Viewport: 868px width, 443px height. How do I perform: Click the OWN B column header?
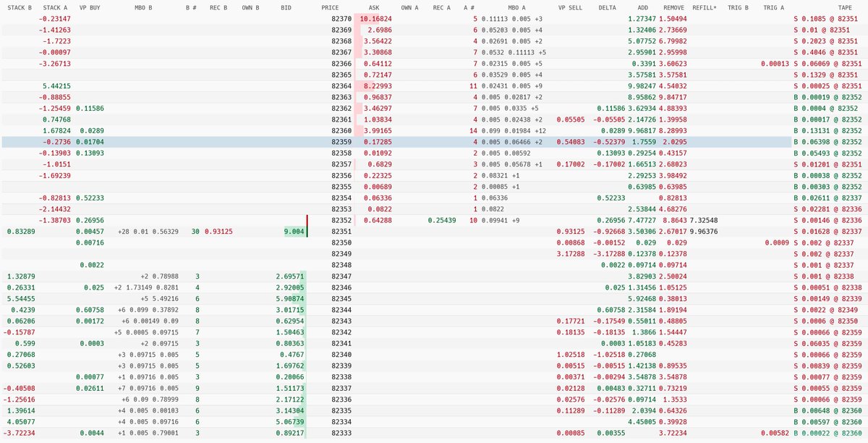point(251,7)
